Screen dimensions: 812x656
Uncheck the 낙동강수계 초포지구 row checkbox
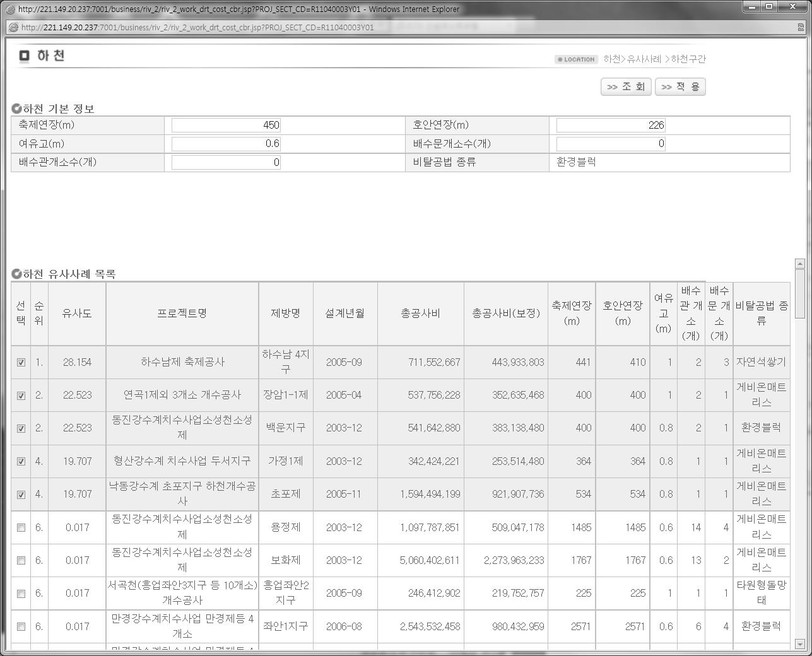click(21, 495)
